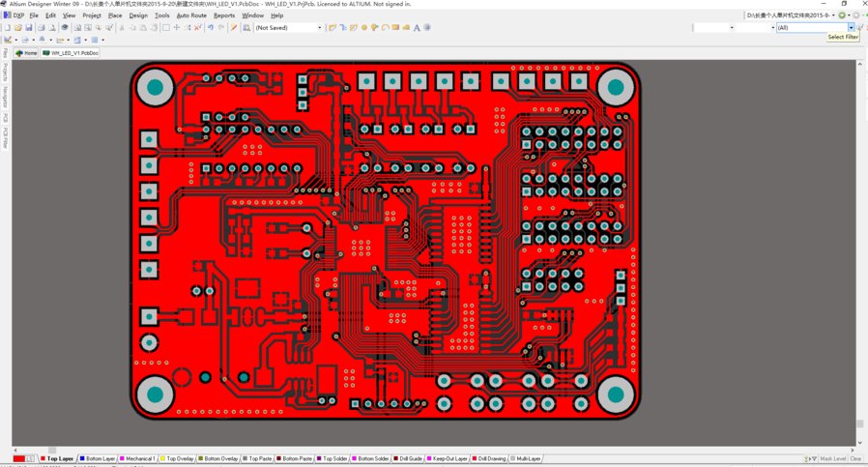This screenshot has width=868, height=467.
Task: Open the Auto Route menu
Action: pyautogui.click(x=191, y=15)
